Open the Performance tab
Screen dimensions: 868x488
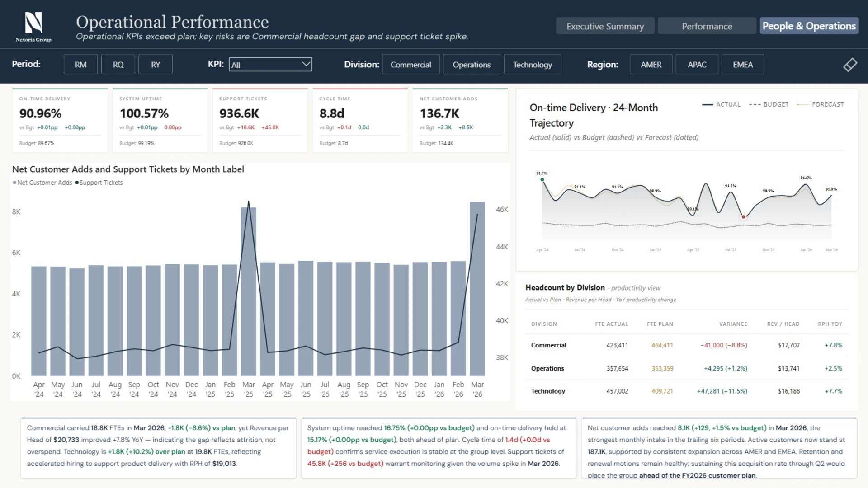pos(707,26)
